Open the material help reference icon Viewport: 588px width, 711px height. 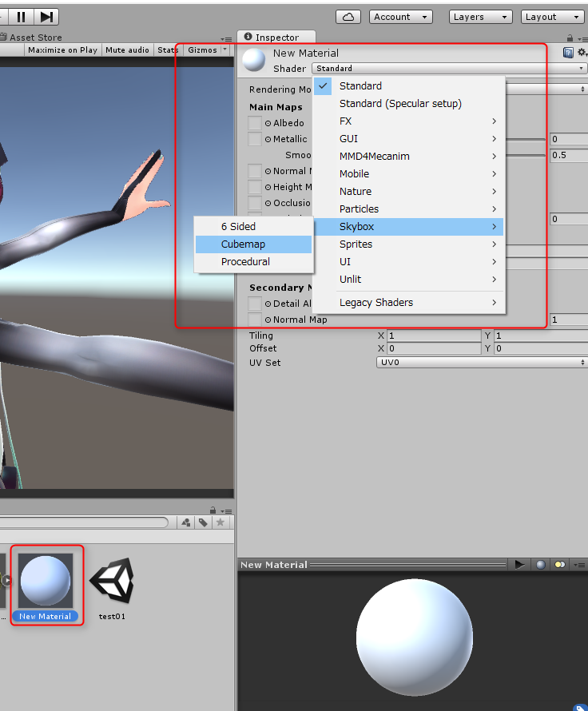[568, 53]
